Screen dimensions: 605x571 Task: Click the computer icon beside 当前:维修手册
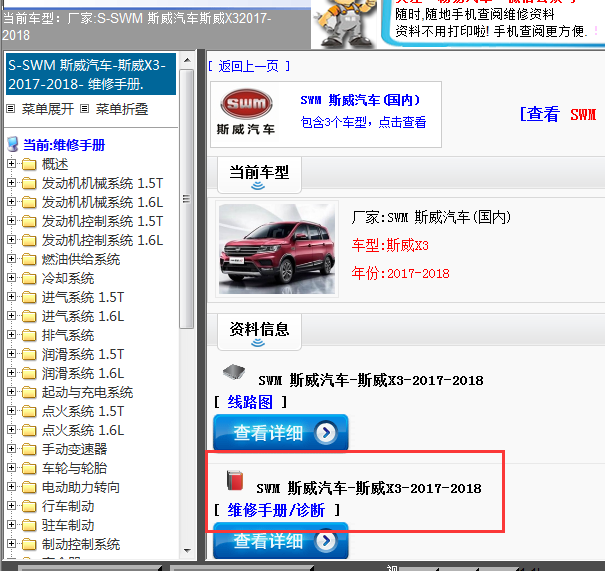point(13,144)
